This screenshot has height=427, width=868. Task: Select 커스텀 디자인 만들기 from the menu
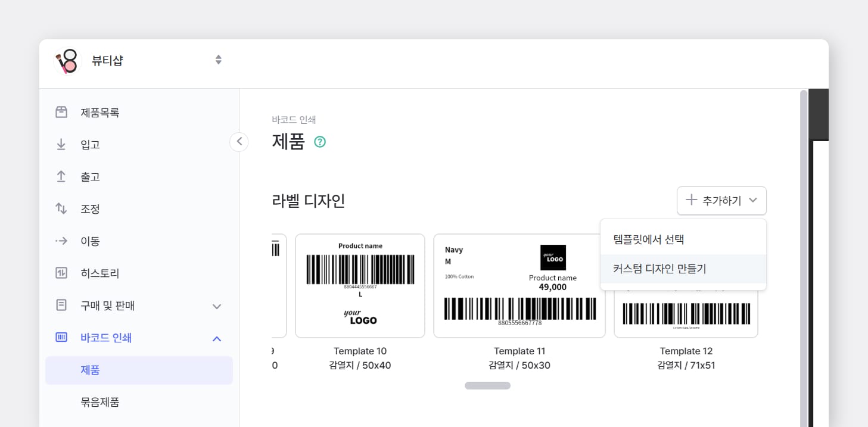coord(659,269)
